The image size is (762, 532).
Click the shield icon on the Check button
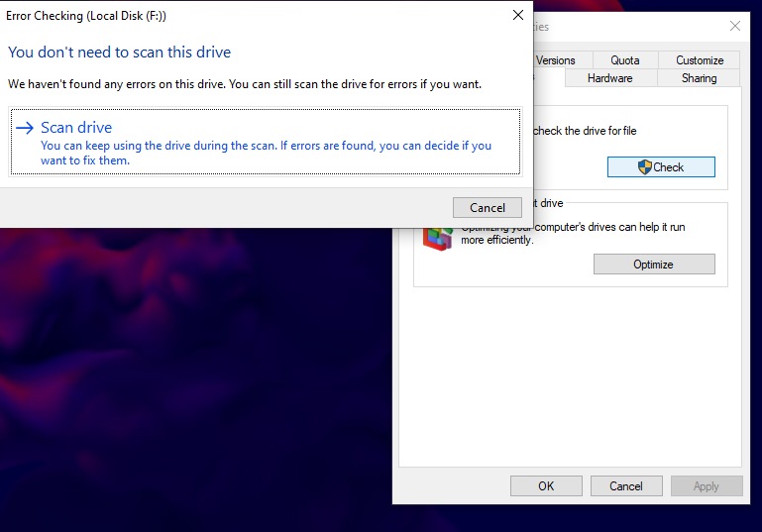[644, 167]
